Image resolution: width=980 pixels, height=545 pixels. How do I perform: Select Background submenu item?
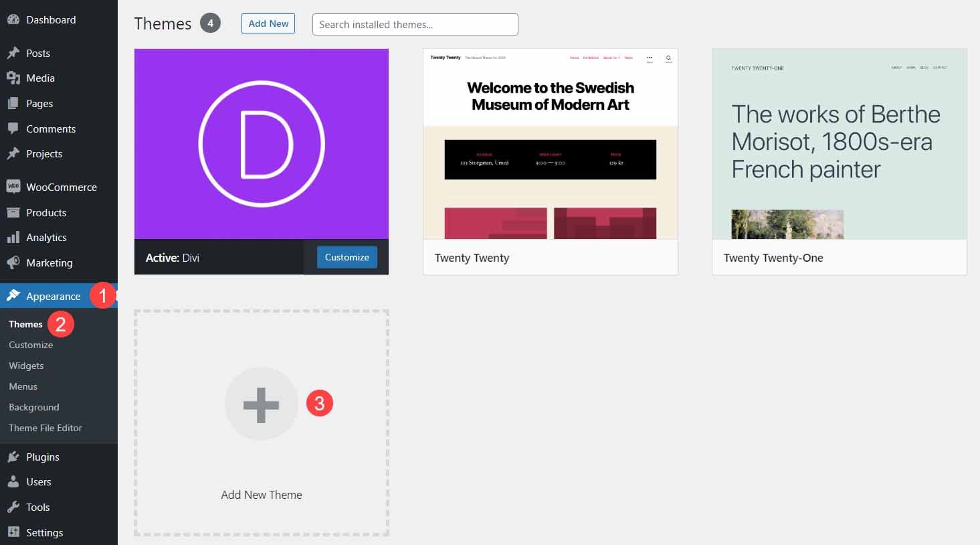click(34, 407)
